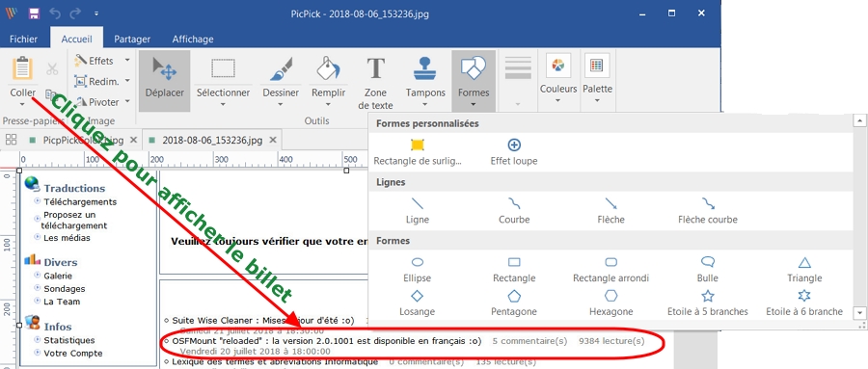Choose the Effet loupe shape
Viewport: 868px width, 369px height.
(x=514, y=152)
